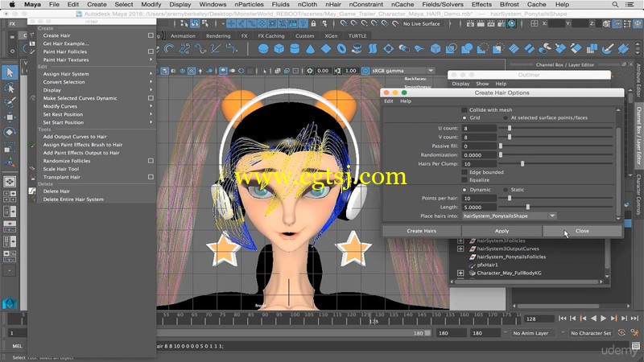Click Create Hairs button
Screen dimensions: 644x362
pos(421,231)
